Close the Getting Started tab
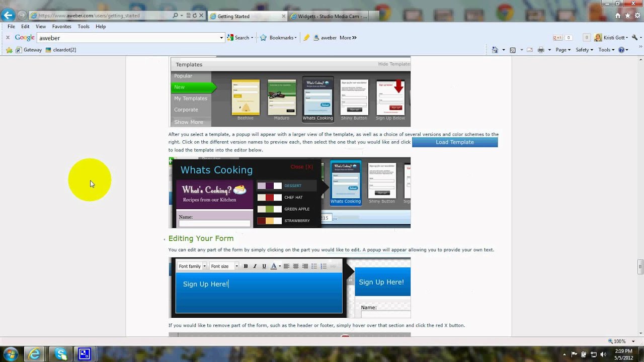644x362 pixels. coord(284,16)
